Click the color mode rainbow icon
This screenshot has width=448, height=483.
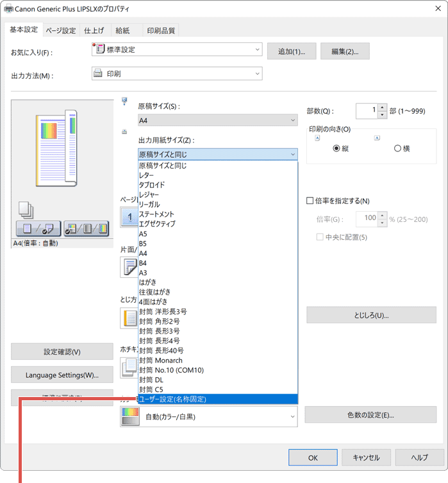coord(131,416)
